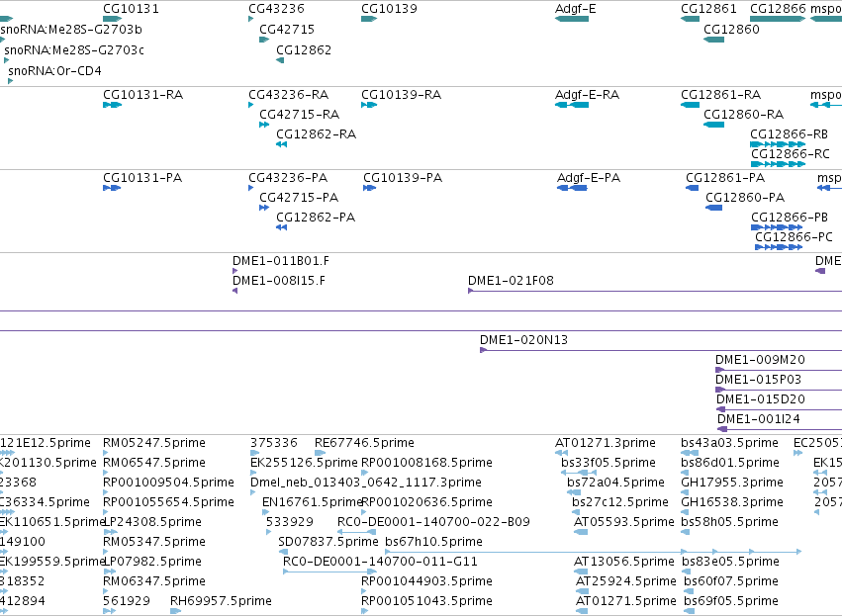Select the Adgf-E-RA transcript label
This screenshot has width=842, height=616.
587,95
